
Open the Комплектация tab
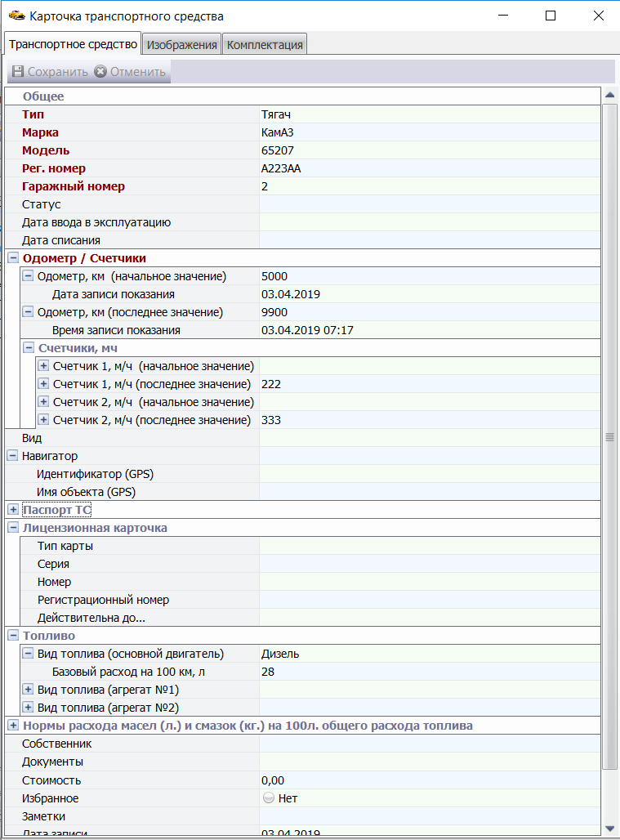coord(265,44)
